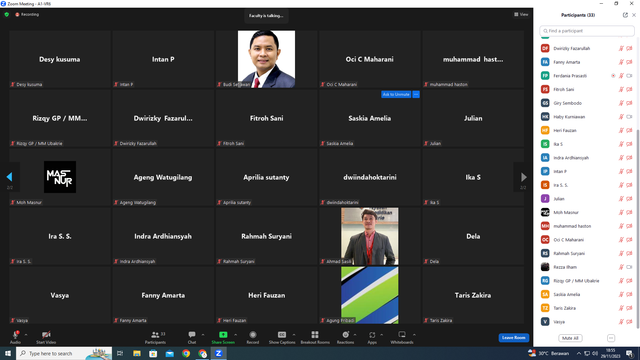This screenshot has width=640, height=360.
Task: Toggle mic icon for Heri Fauzan in list
Action: point(621,130)
